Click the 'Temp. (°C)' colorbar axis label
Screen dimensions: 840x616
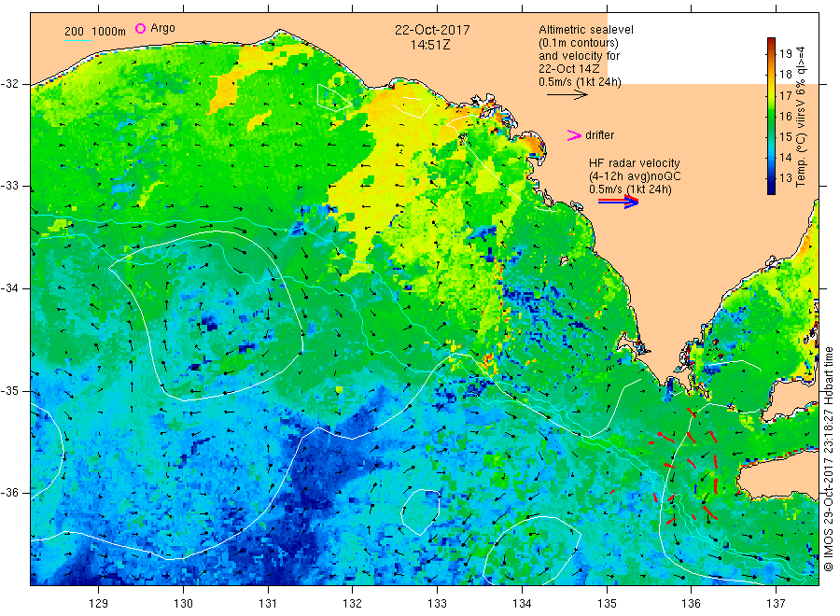(x=801, y=162)
